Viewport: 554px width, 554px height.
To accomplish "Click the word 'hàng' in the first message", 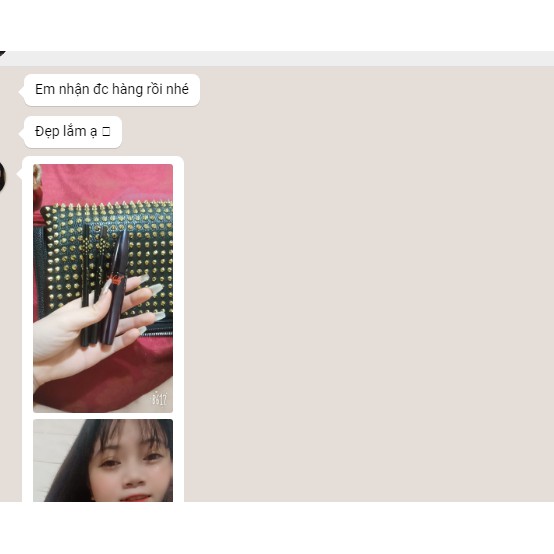I will (127, 90).
